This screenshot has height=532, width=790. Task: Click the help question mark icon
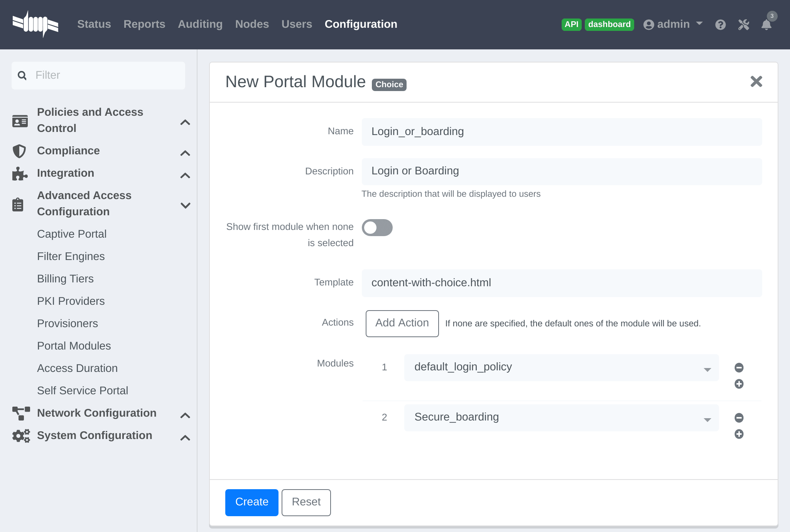(720, 25)
